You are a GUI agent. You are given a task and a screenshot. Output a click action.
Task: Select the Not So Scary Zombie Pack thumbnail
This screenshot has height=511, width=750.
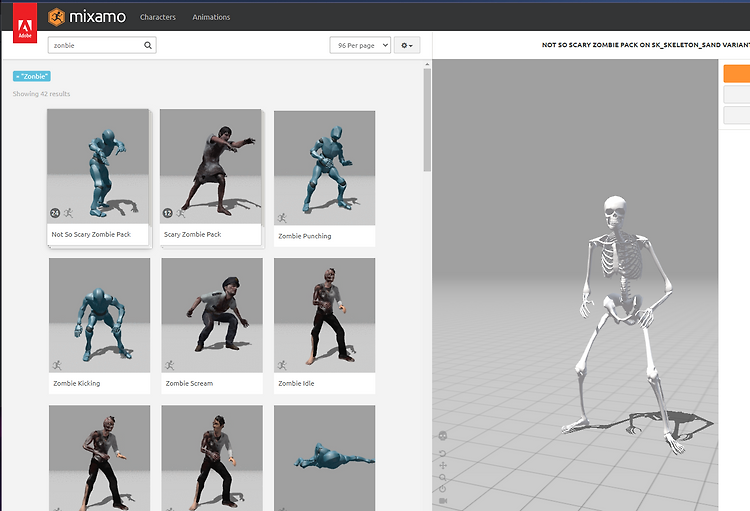tap(98, 167)
